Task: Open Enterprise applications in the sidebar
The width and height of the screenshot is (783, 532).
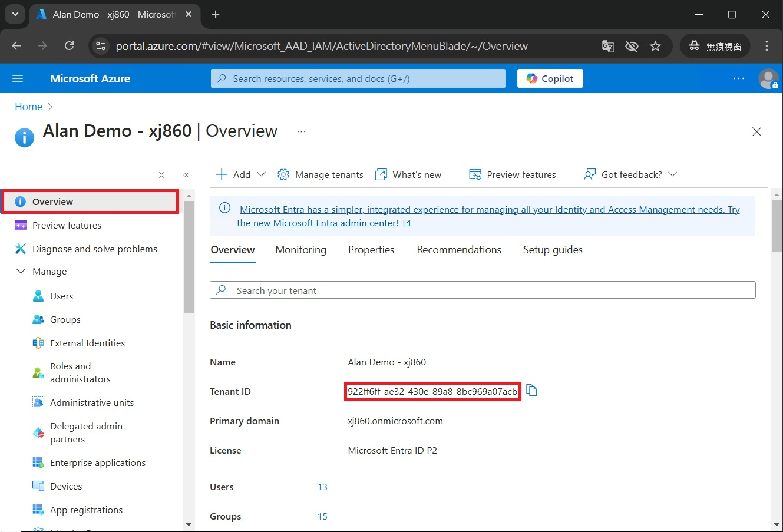Action: (x=97, y=462)
